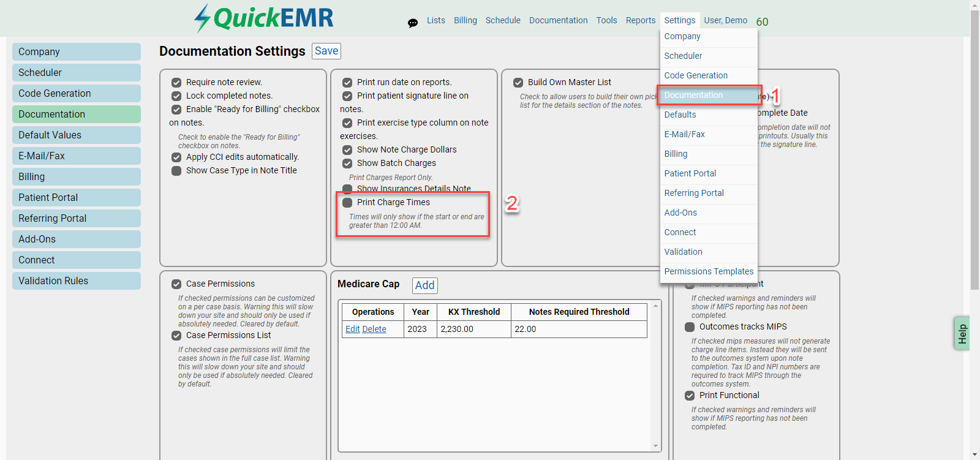Select Scheduler in Settings dropdown
Image resolution: width=980 pixels, height=460 pixels.
tap(709, 56)
